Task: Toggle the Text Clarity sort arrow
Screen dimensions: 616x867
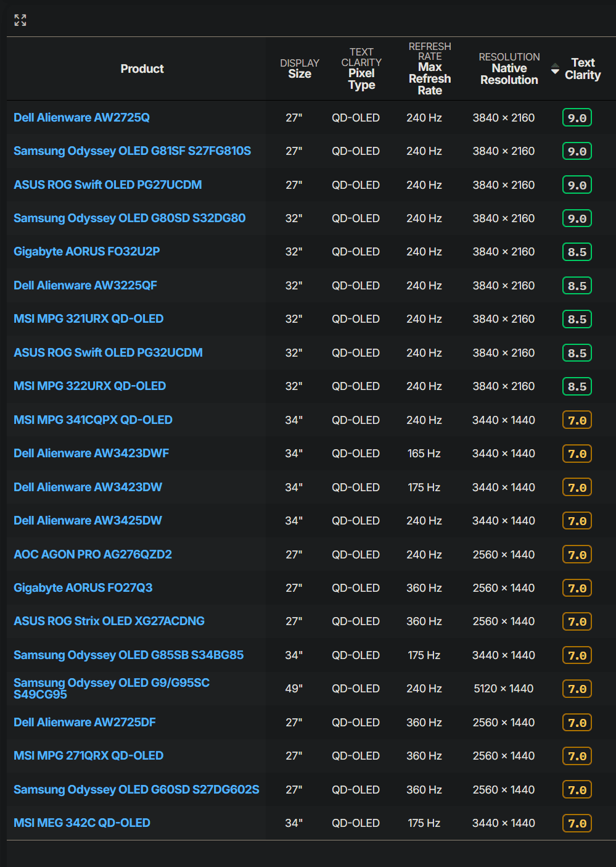Action: tap(555, 68)
